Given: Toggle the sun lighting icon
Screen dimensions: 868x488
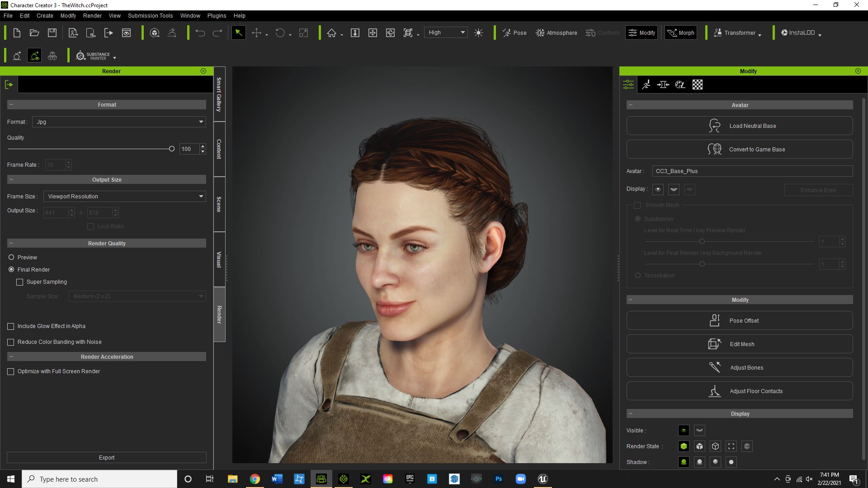Looking at the screenshot, I should click(479, 33).
